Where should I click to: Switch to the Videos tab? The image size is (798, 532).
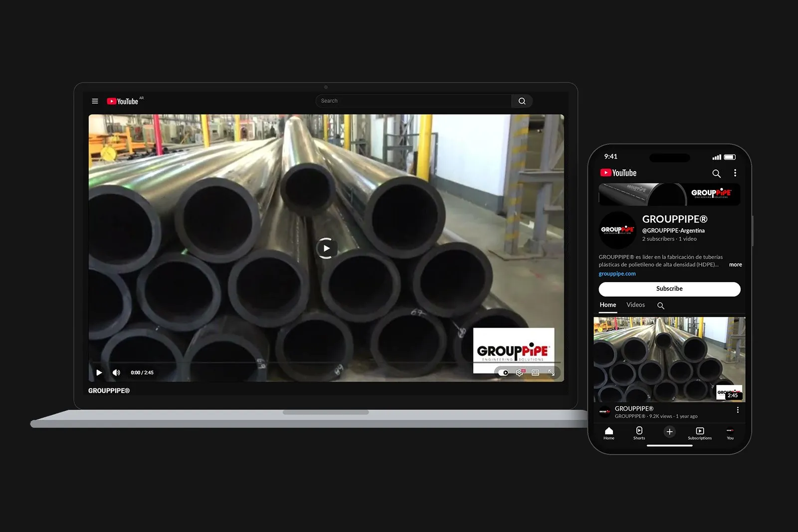point(635,305)
